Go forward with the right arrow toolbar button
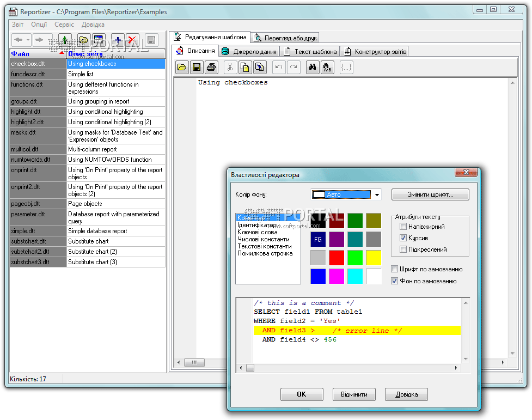 40,40
